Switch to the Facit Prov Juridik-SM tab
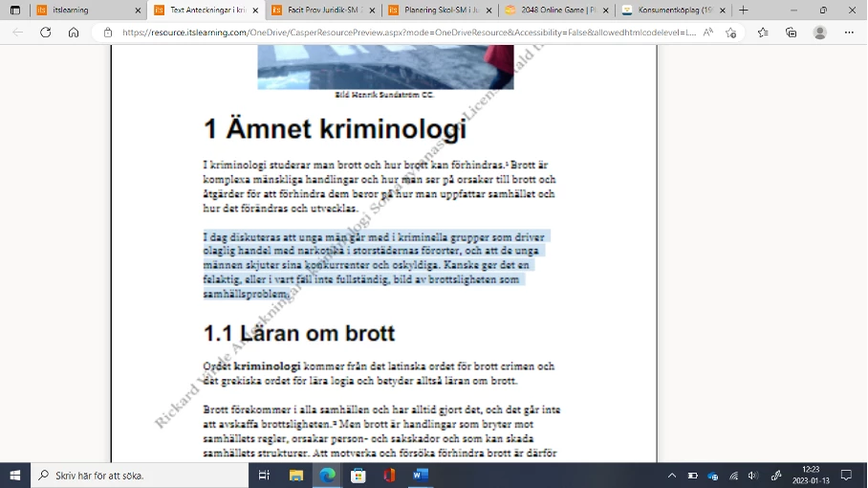The height and width of the screenshot is (488, 868). point(323,10)
